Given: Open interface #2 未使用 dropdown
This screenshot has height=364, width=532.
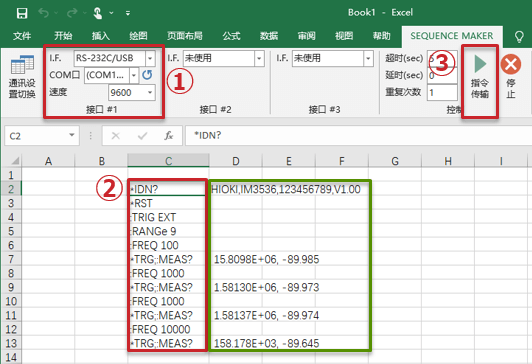Looking at the screenshot, I should [x=259, y=58].
